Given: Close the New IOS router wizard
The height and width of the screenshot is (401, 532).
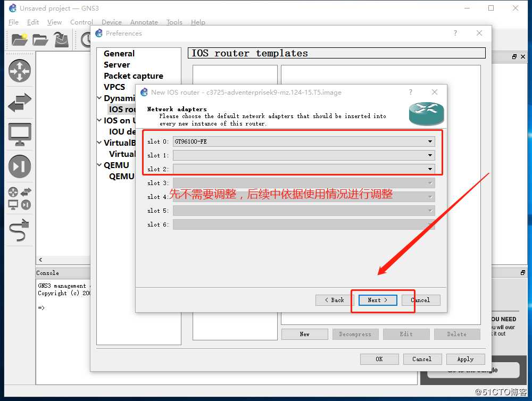Looking at the screenshot, I should (x=434, y=92).
